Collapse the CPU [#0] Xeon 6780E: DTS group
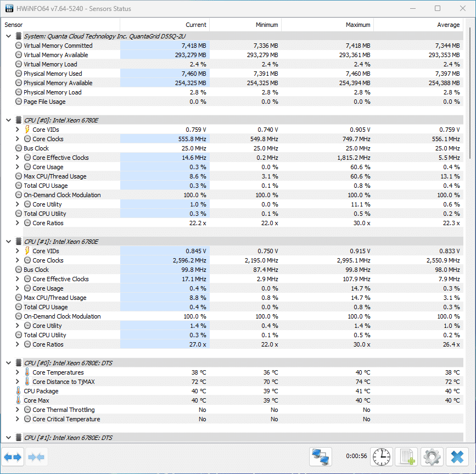 click(8, 363)
